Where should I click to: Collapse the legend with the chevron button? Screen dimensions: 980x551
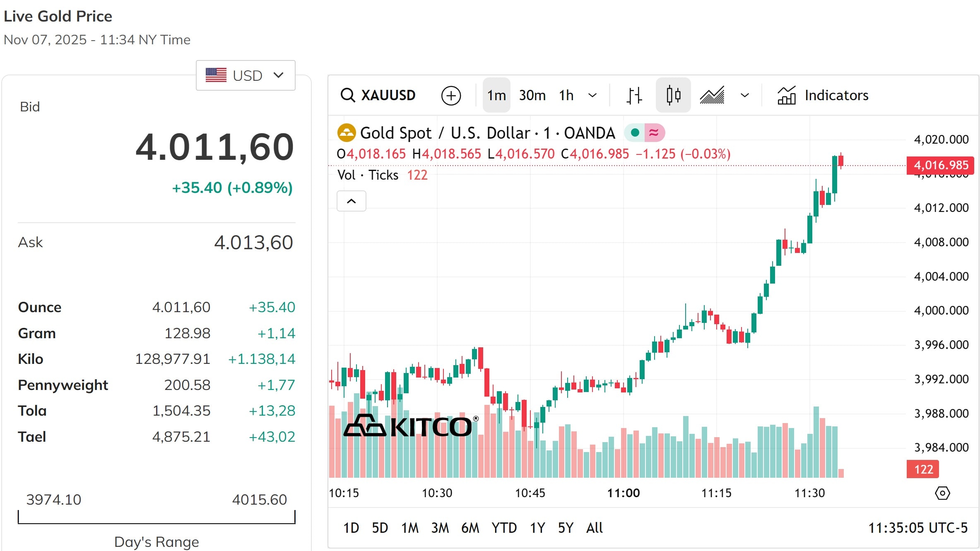coord(351,201)
